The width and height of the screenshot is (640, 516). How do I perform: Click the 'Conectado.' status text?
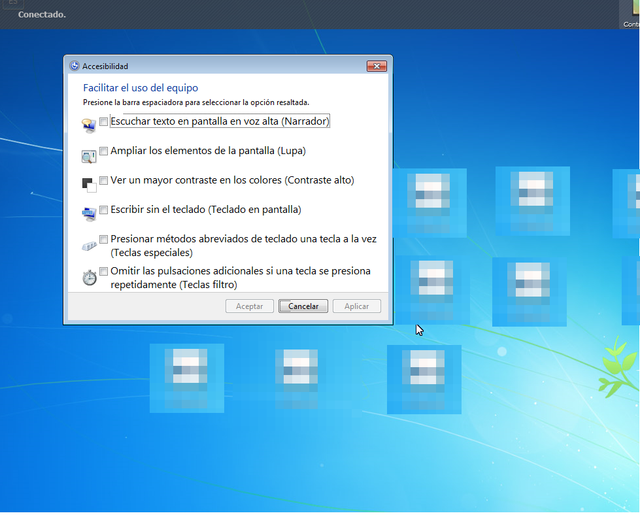pos(42,15)
